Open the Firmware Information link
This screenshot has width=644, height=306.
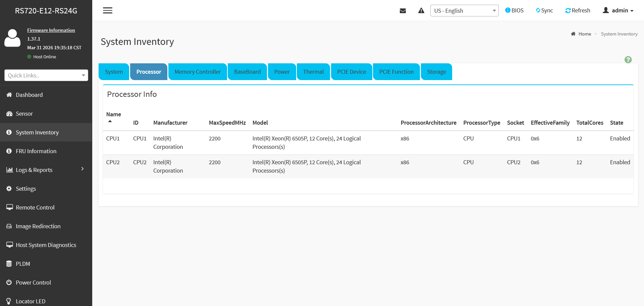(51, 30)
